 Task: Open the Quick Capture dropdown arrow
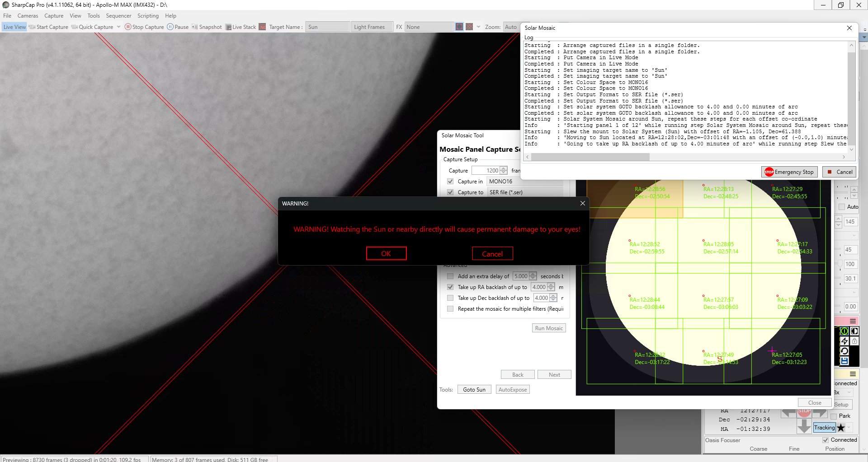(x=118, y=27)
